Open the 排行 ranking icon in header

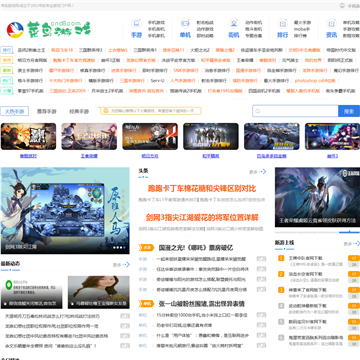pos(282,24)
